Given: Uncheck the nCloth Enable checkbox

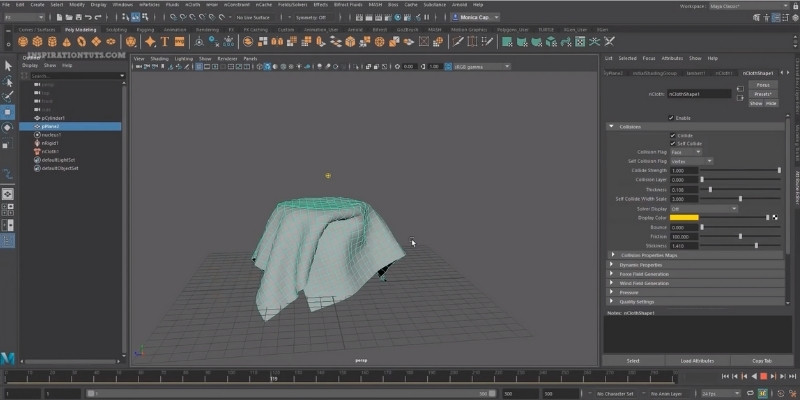Looking at the screenshot, I should click(x=673, y=117).
